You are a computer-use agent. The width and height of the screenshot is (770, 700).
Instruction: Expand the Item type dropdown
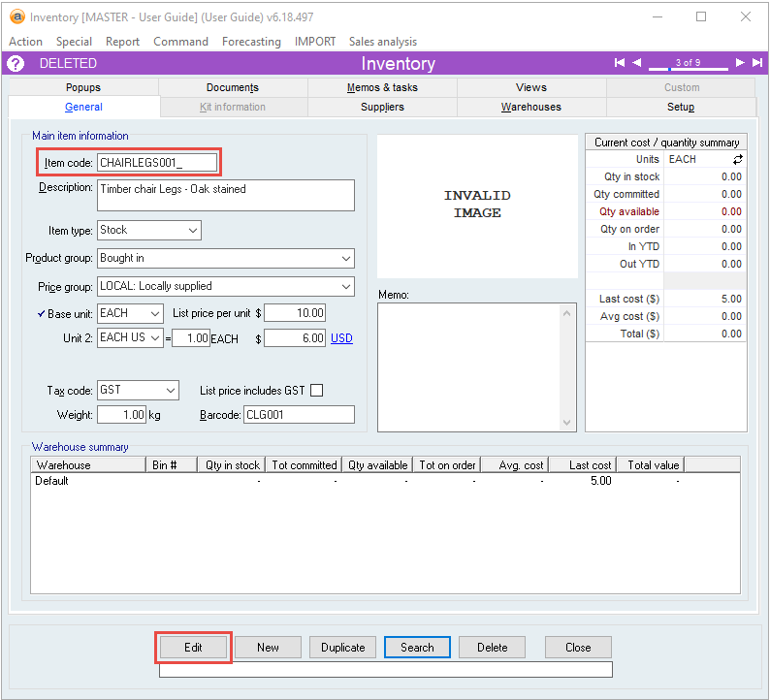[192, 231]
